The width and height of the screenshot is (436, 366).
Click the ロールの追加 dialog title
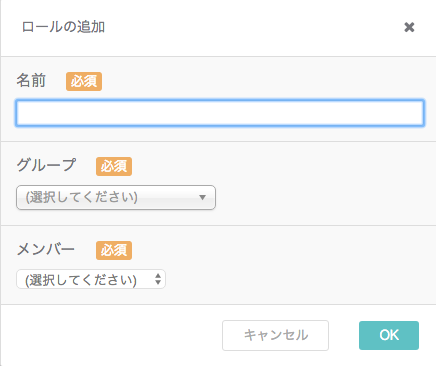[x=63, y=27]
